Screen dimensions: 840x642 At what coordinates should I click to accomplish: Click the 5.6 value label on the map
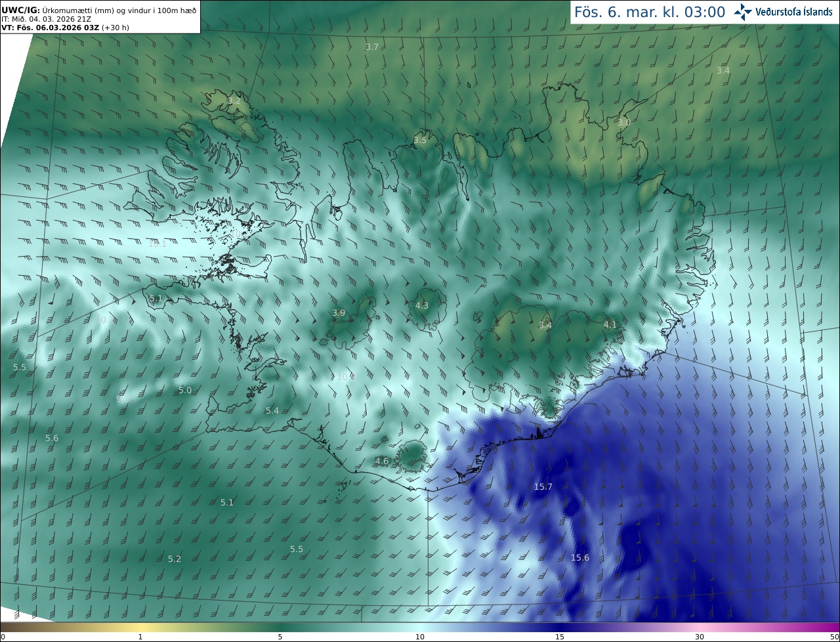[52, 438]
